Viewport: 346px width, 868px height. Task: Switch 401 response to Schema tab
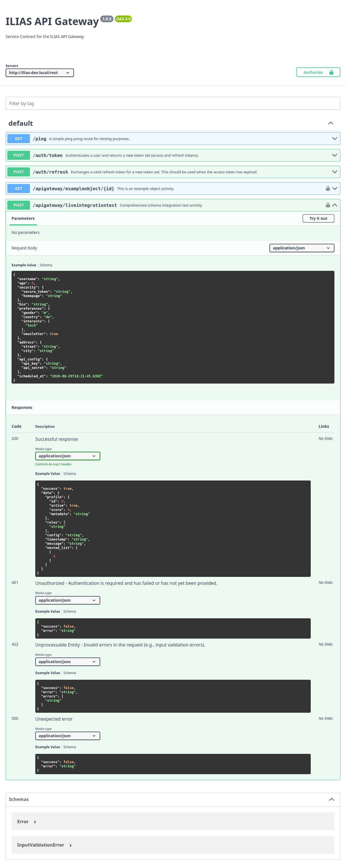[x=69, y=612]
